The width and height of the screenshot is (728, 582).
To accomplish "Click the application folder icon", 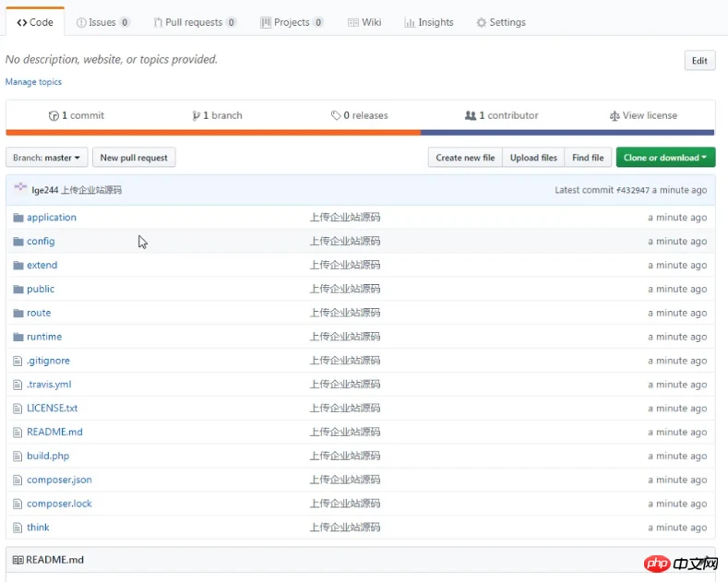I will [18, 218].
